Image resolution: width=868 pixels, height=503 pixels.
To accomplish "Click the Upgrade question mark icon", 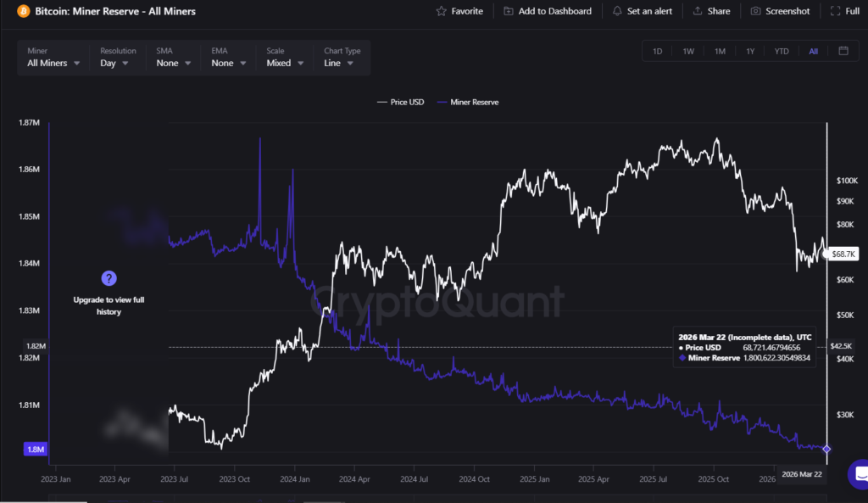I will click(x=108, y=278).
